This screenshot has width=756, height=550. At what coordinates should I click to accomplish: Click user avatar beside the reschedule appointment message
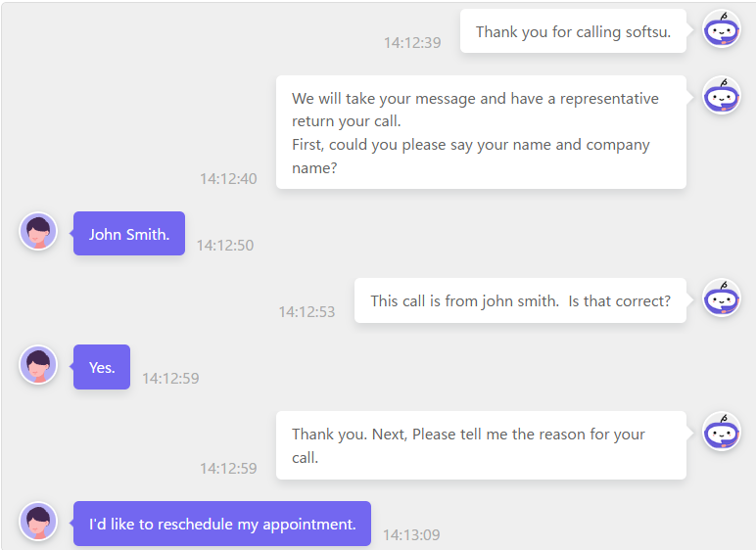38,522
